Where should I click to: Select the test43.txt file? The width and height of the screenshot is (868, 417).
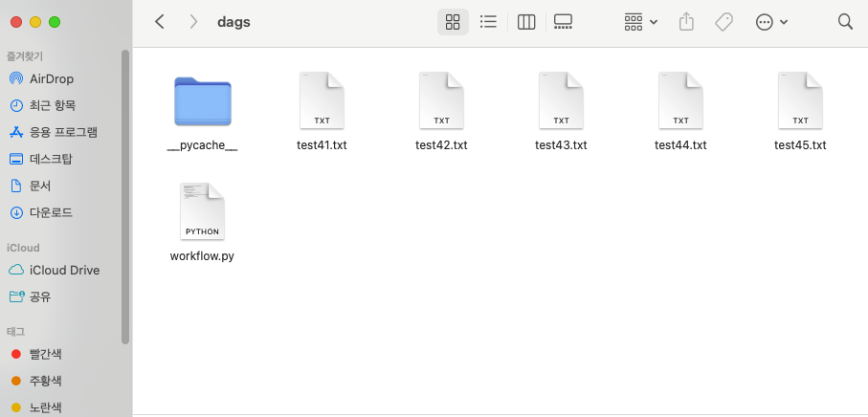click(x=561, y=103)
